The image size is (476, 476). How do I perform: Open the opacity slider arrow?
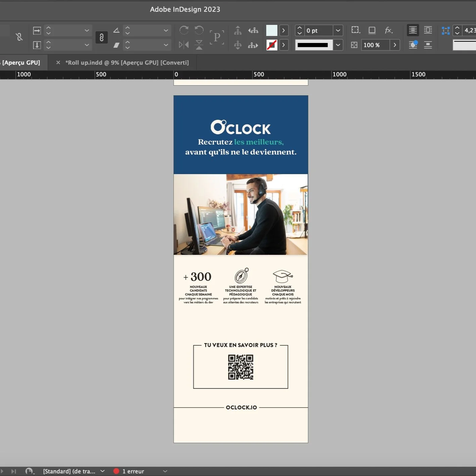coord(395,45)
